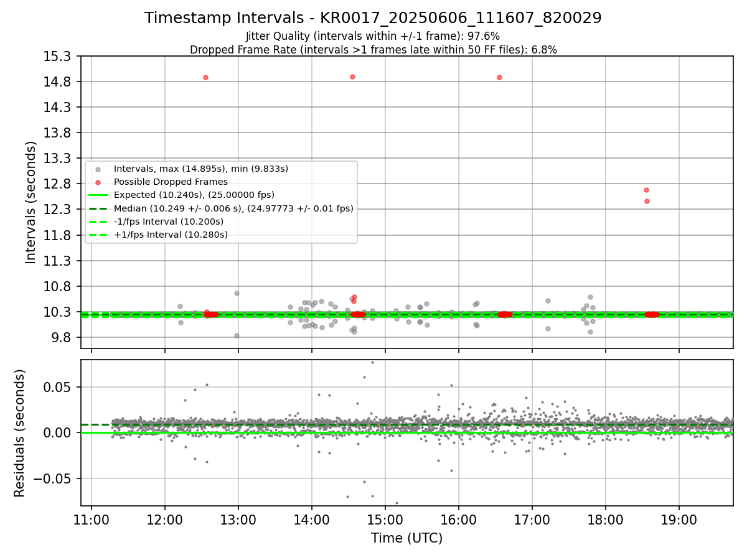Click the 16:00 time tick label
Image resolution: width=747 pixels, height=560 pixels.
coord(459,519)
